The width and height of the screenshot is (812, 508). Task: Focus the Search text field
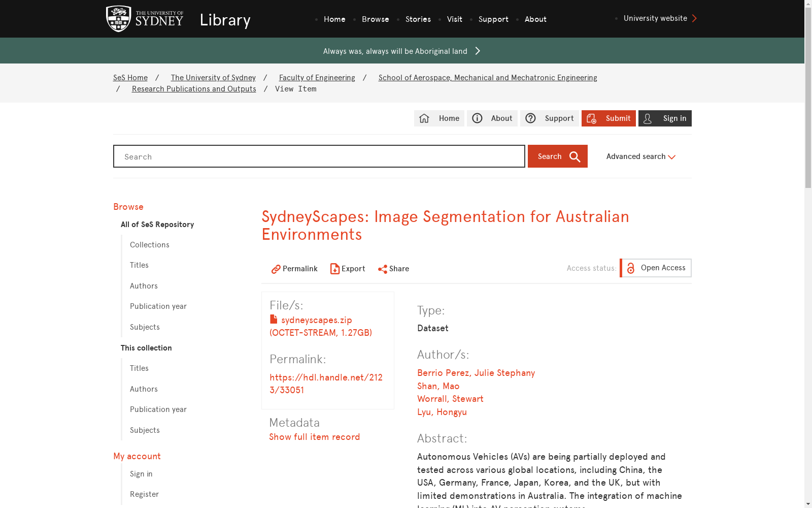point(319,156)
